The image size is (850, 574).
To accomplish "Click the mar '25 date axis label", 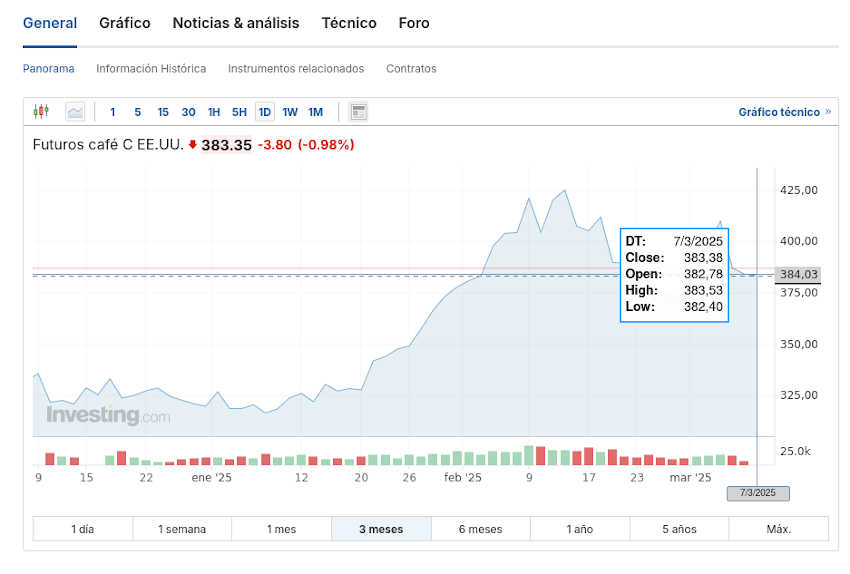I will point(690,478).
